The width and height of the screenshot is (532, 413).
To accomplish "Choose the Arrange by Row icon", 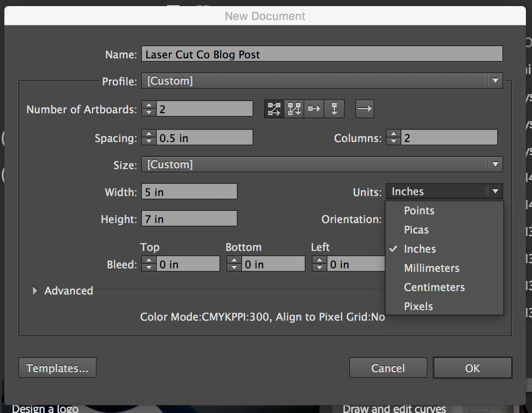I will 314,109.
